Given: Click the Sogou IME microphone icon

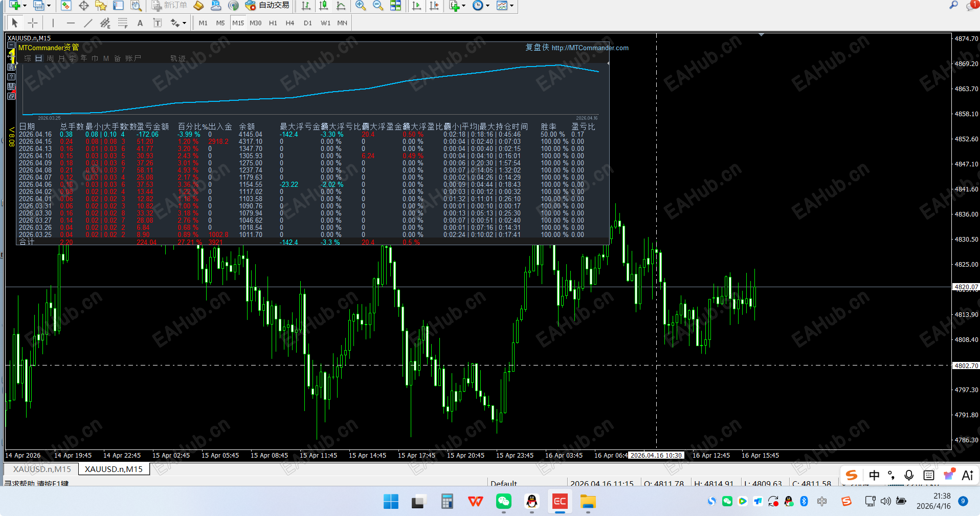Looking at the screenshot, I should [909, 475].
